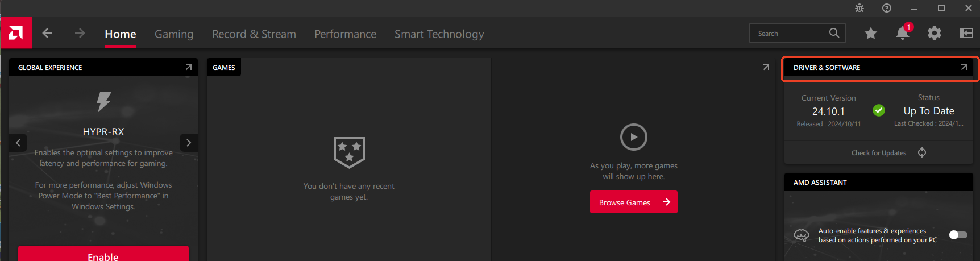The width and height of the screenshot is (980, 261).
Task: Expand the Global Experience panel arrow
Action: [189, 67]
